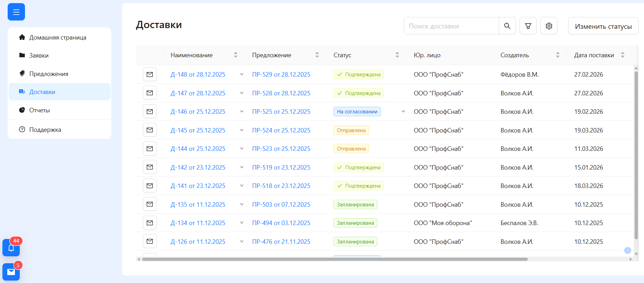Open Отчеты sidebar section
The height and width of the screenshot is (283, 644).
click(40, 110)
